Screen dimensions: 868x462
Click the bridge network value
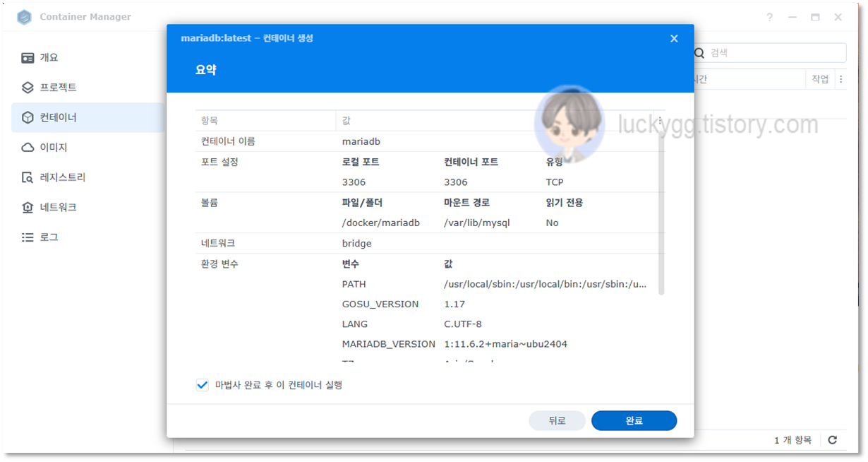356,243
